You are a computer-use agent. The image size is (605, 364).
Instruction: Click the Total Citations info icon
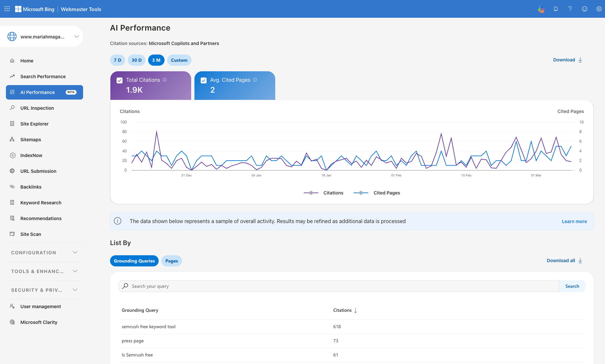(165, 80)
